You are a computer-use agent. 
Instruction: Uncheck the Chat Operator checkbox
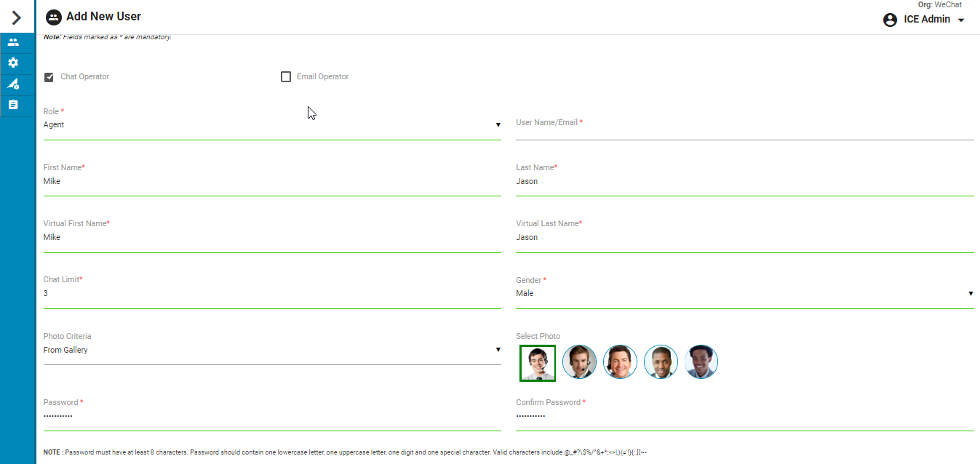(49, 77)
